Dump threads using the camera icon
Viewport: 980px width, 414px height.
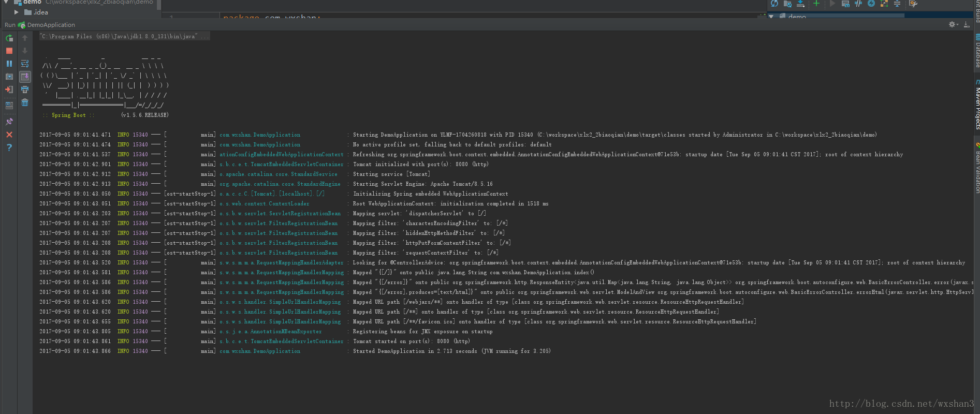tap(9, 77)
